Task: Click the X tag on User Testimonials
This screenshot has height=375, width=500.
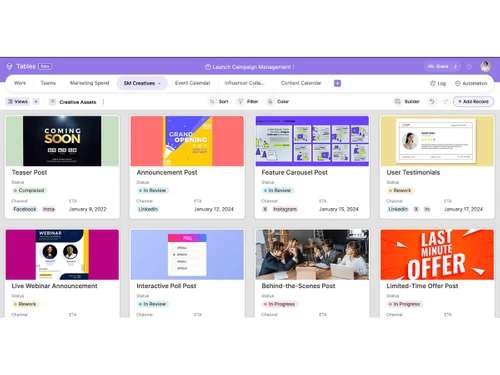Action: point(416,209)
